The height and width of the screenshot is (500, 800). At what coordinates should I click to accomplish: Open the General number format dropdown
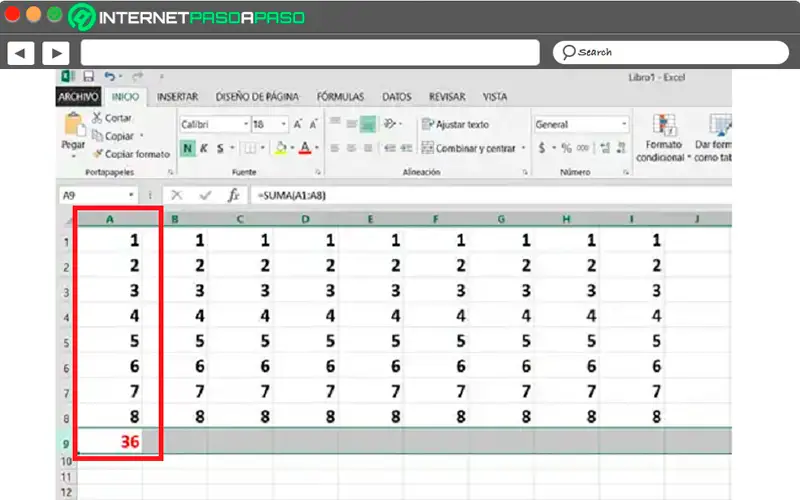tap(623, 124)
